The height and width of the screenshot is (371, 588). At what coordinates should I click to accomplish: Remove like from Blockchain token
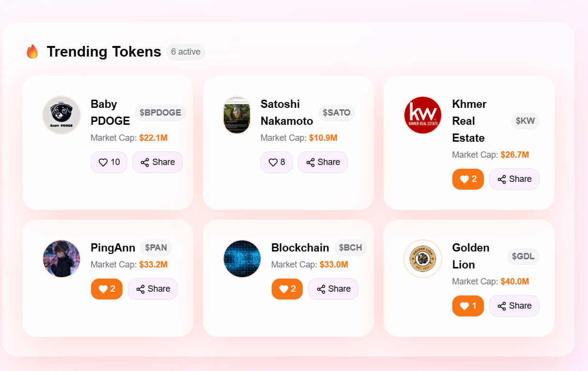[x=287, y=289]
